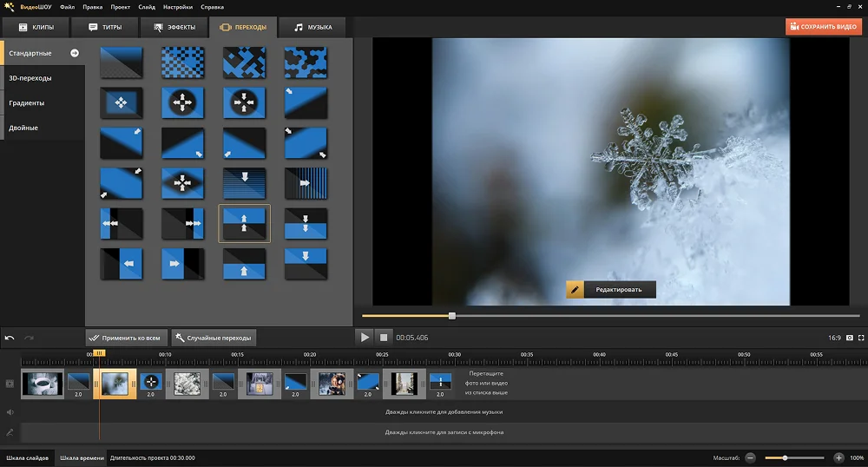Click the Сохранить видео button
Image resolution: width=868 pixels, height=467 pixels.
point(823,27)
